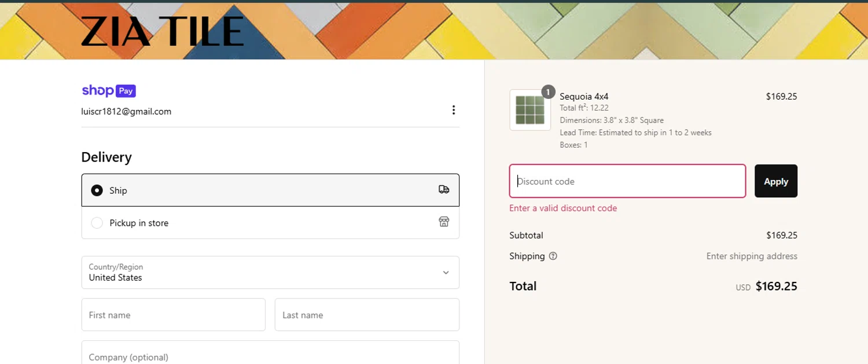Select the Pickup in store radio option

[x=97, y=223]
